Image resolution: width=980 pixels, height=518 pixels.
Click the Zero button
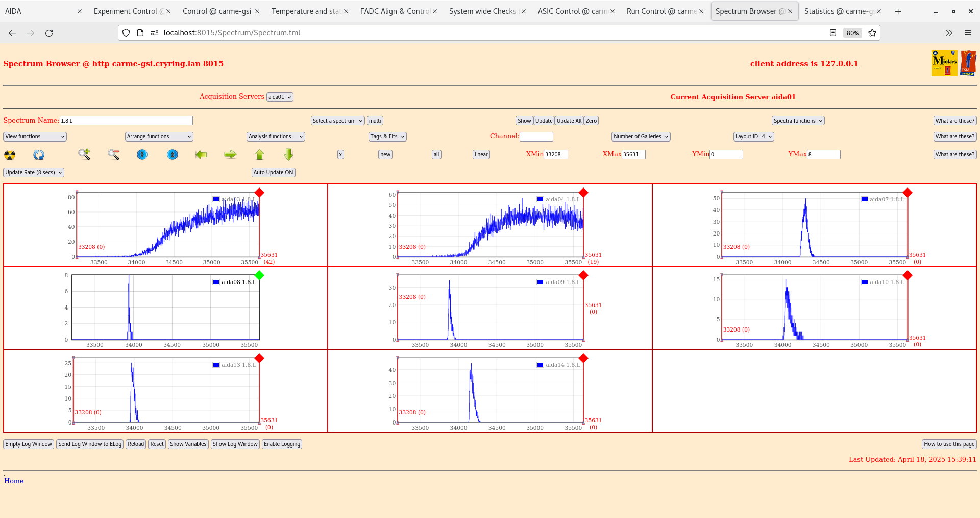591,121
